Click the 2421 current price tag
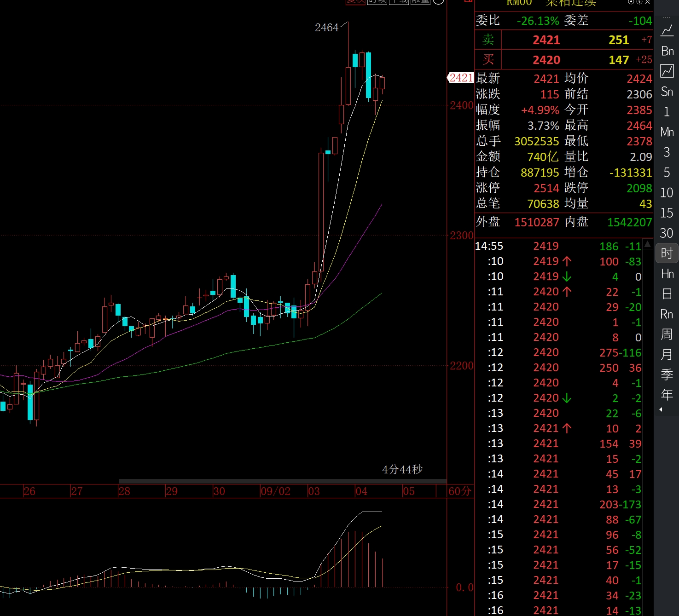Viewport: 679px width, 616px height. tap(461, 78)
